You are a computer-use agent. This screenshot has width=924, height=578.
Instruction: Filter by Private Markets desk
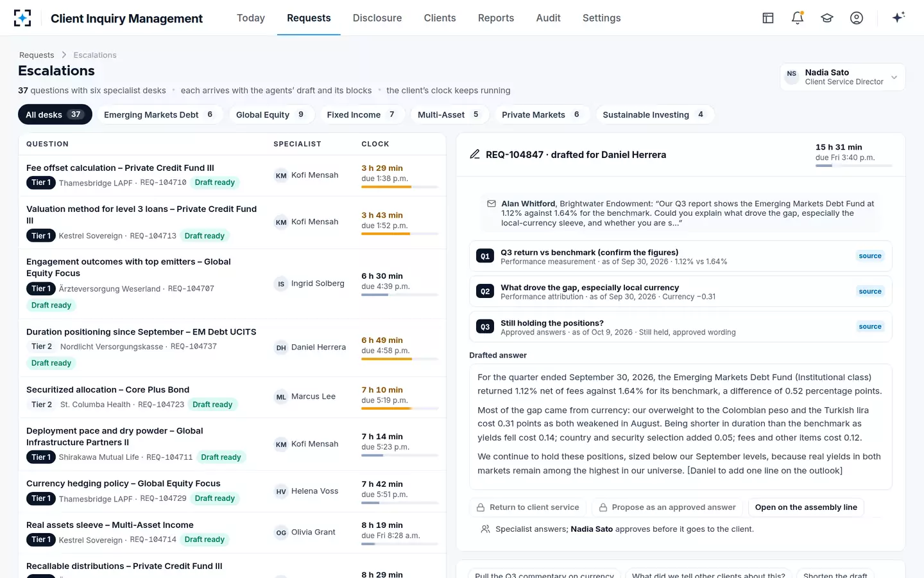click(x=541, y=114)
